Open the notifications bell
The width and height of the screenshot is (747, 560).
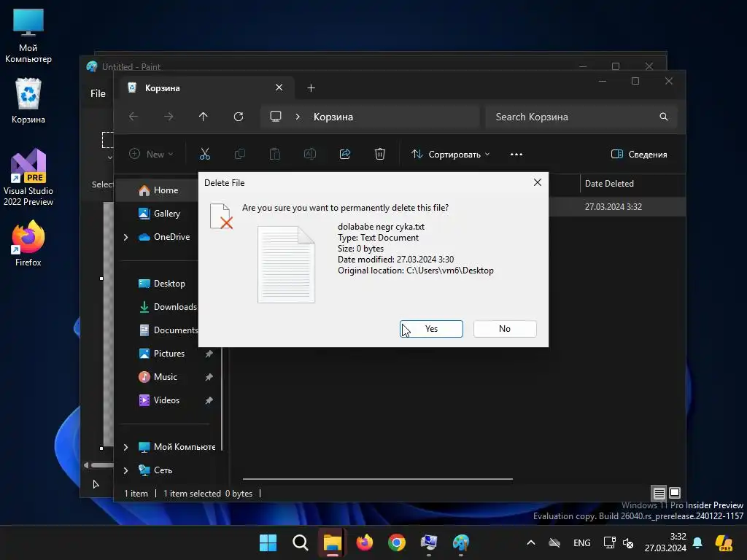tap(697, 542)
